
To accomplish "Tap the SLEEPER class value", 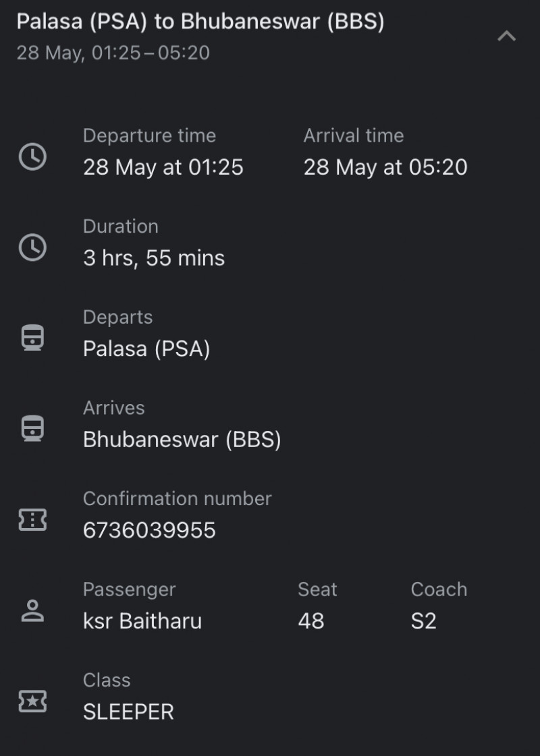I will click(128, 711).
